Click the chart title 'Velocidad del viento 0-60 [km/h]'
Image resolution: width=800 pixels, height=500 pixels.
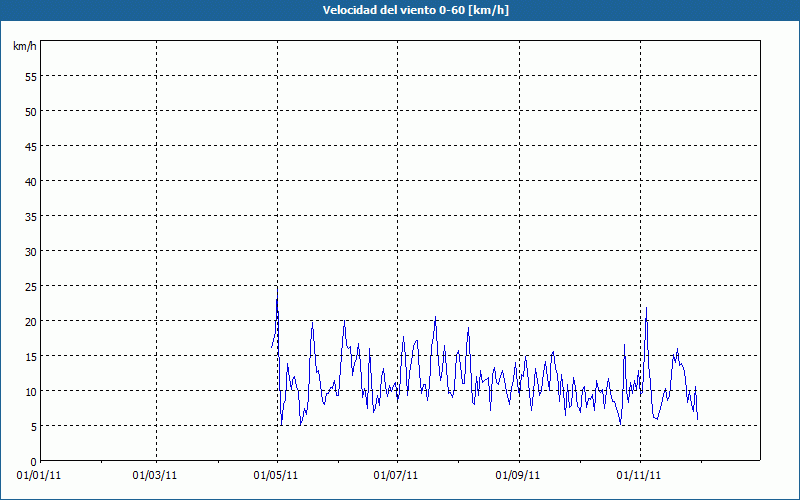coord(415,10)
